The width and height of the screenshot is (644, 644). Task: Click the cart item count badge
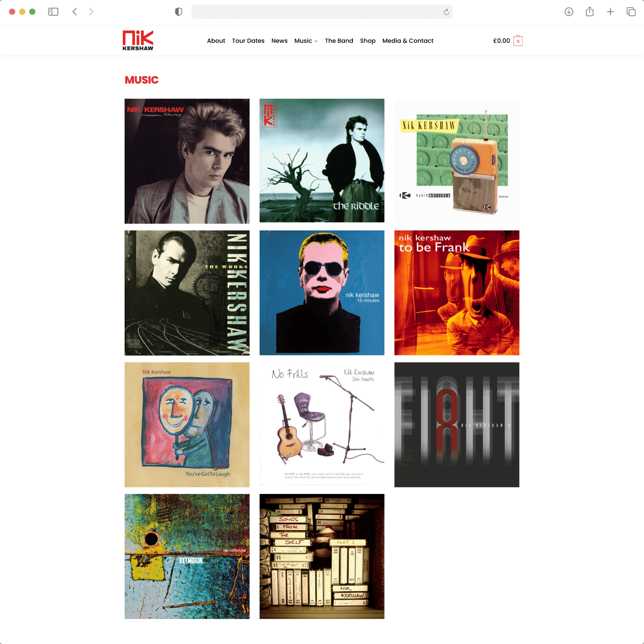519,41
